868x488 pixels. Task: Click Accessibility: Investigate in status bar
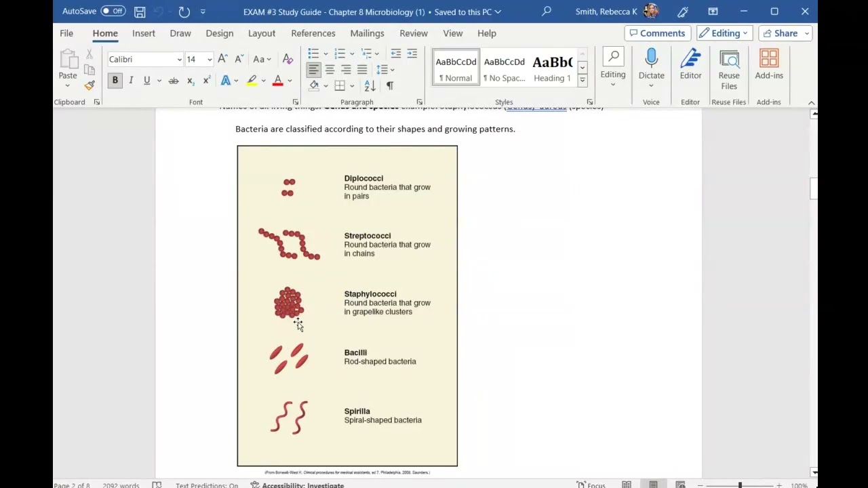pyautogui.click(x=297, y=485)
